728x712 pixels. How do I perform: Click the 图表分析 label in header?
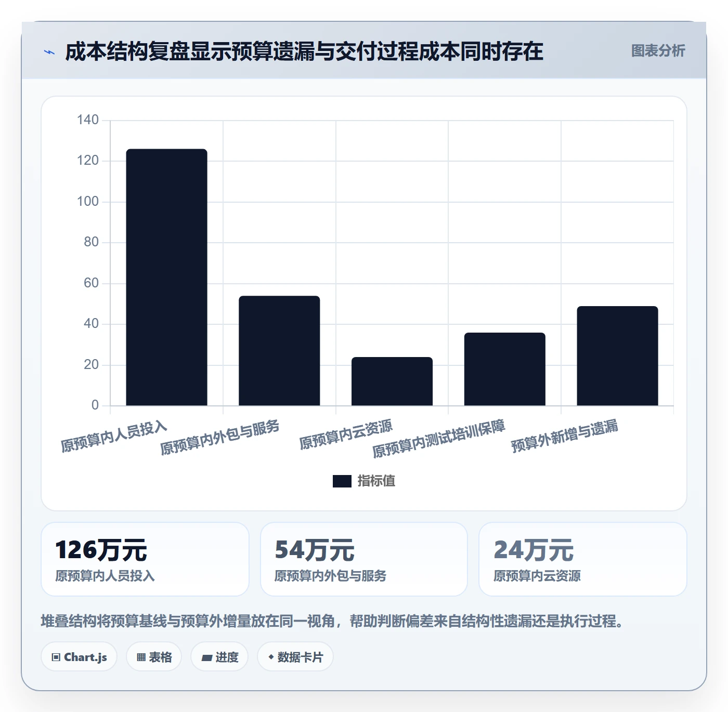[x=658, y=51]
